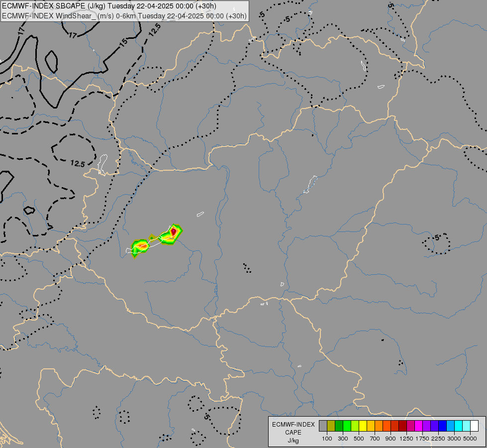The image size is (487, 448).
Task: Select the white swatch in CAPE legend
Action: 474,426
